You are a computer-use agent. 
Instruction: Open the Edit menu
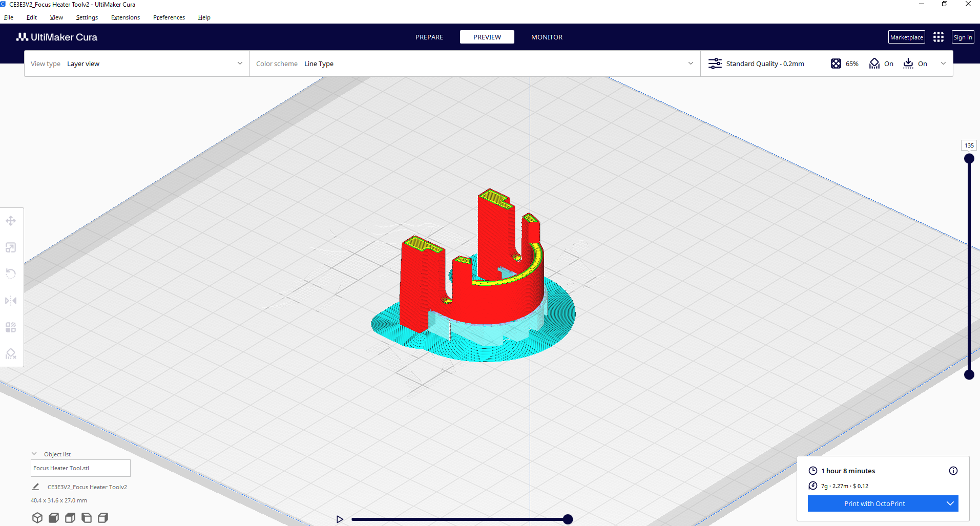click(x=32, y=17)
